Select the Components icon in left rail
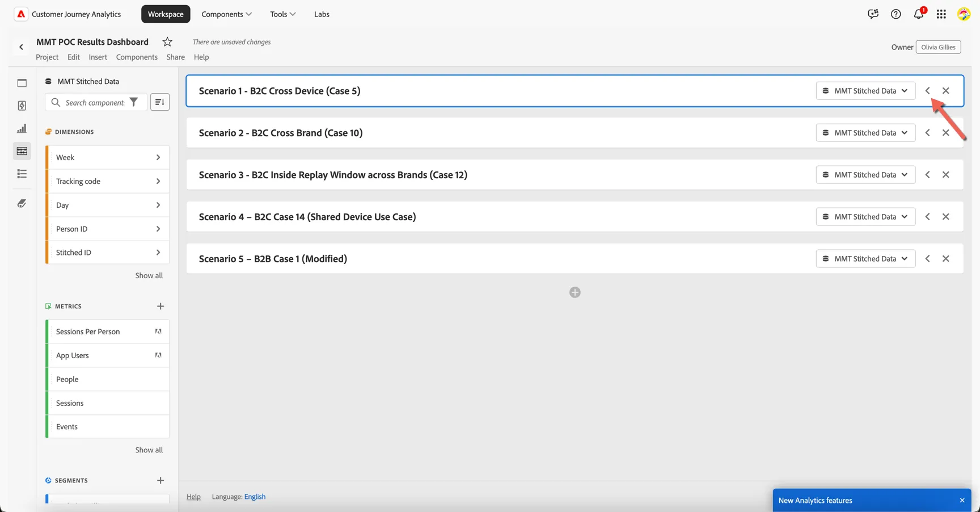This screenshot has width=980, height=512. [x=22, y=151]
